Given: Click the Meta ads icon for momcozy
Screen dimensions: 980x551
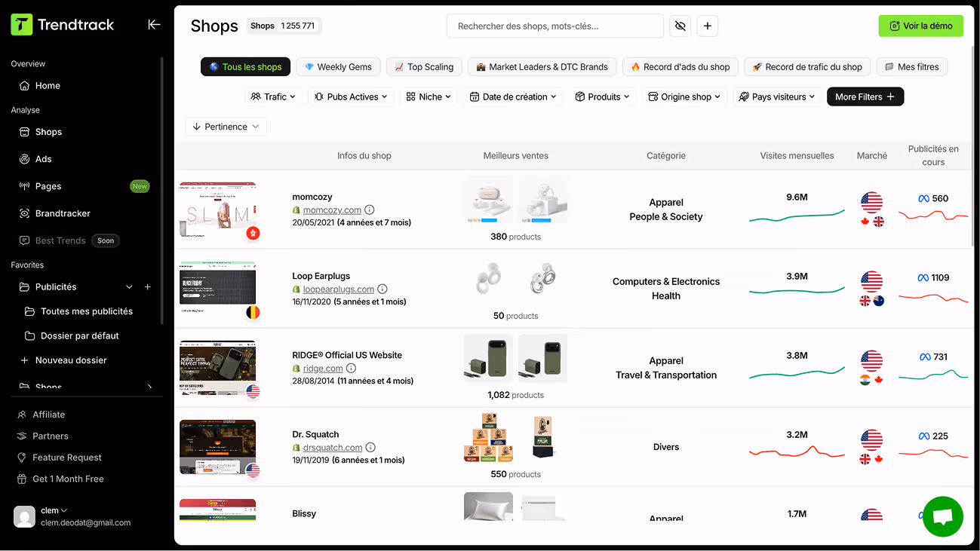Looking at the screenshot, I should pos(923,199).
